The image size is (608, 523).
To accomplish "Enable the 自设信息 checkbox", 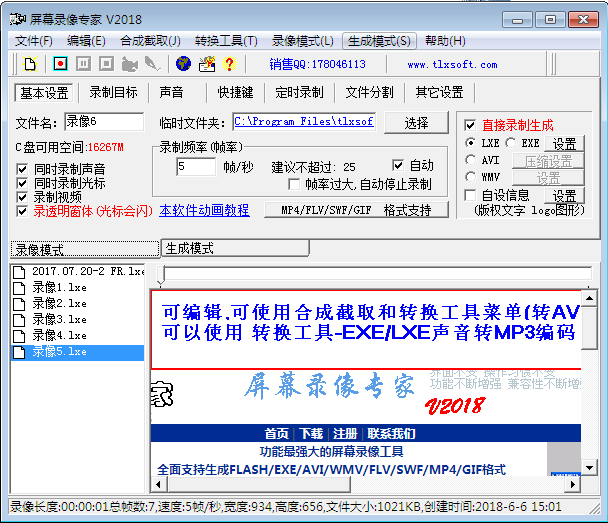I will tap(471, 195).
